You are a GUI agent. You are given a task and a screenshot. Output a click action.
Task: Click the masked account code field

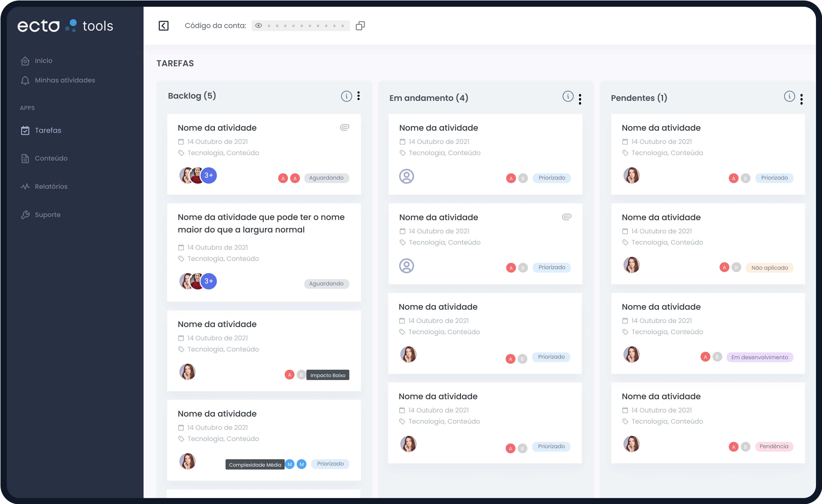(305, 26)
